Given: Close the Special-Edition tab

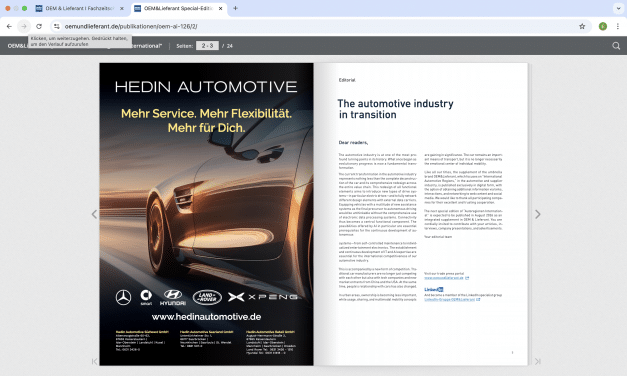Looking at the screenshot, I should 220,8.
